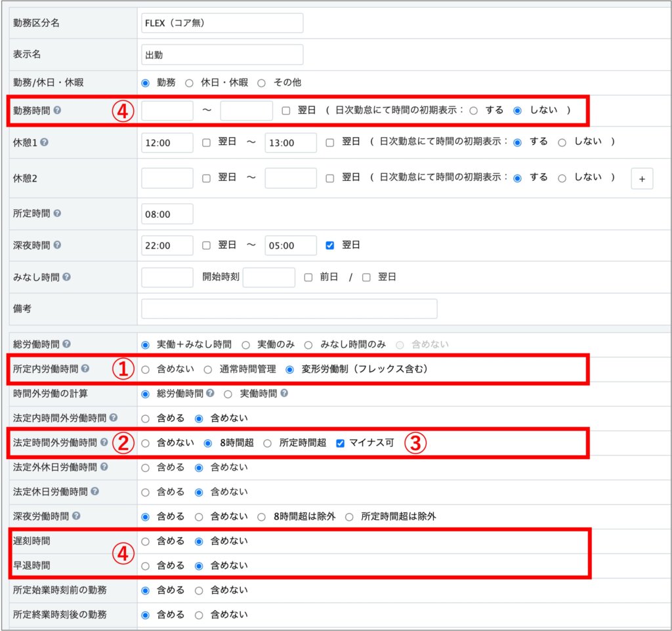Viewport: 672px width, 631px height.
Task: Click the 備考 text field
Action: [x=289, y=309]
